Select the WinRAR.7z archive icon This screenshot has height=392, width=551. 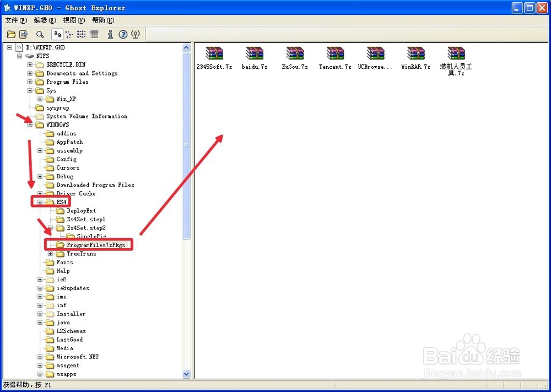[415, 53]
